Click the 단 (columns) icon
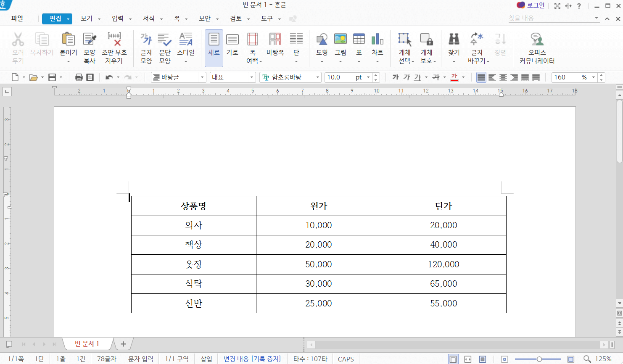 296,40
